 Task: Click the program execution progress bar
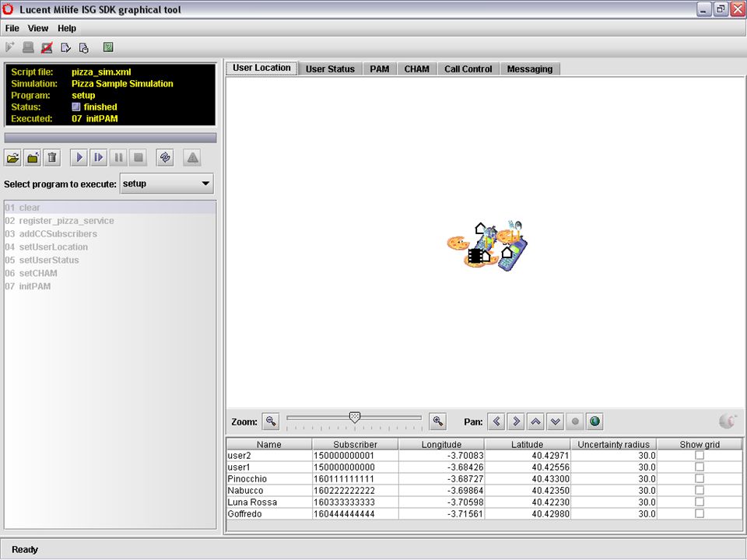(x=110, y=138)
